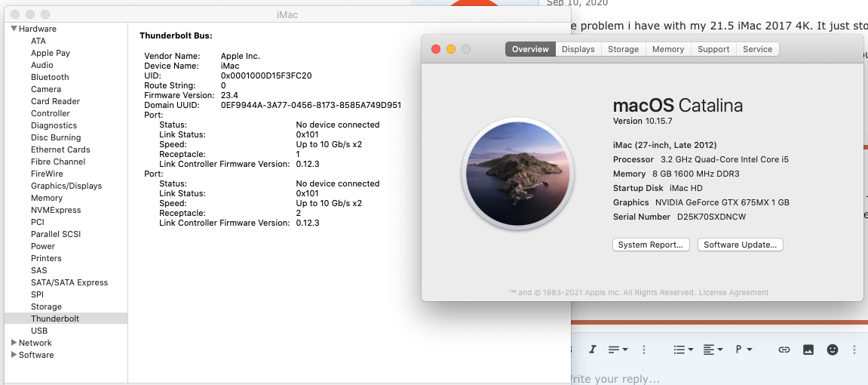Viewport: 868px width, 385px height.
Task: Click the System Report button
Action: point(651,245)
